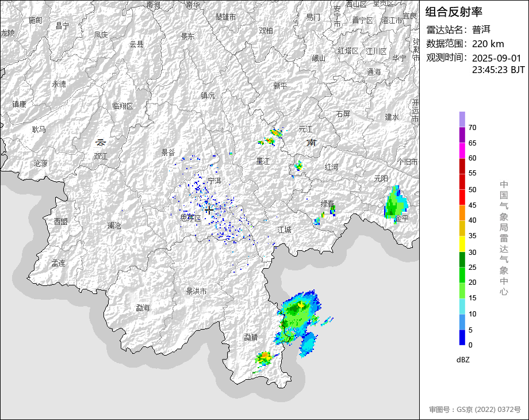The width and height of the screenshot is (529, 420).
Task: Select the light purple swatch above 70 dBZ
Action: (x=462, y=119)
